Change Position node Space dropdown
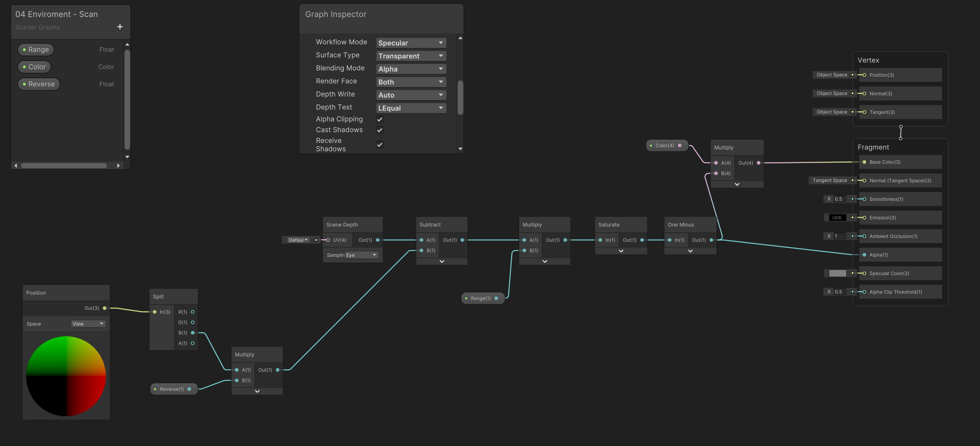Image resolution: width=980 pixels, height=446 pixels. (x=88, y=324)
